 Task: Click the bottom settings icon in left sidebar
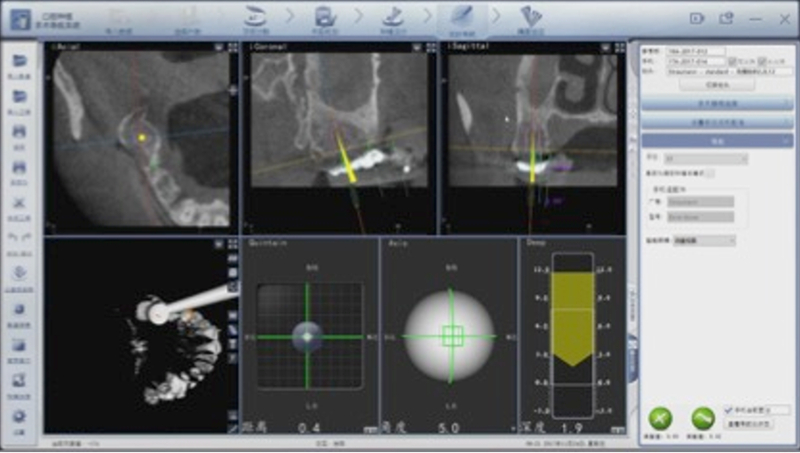pos(20,418)
